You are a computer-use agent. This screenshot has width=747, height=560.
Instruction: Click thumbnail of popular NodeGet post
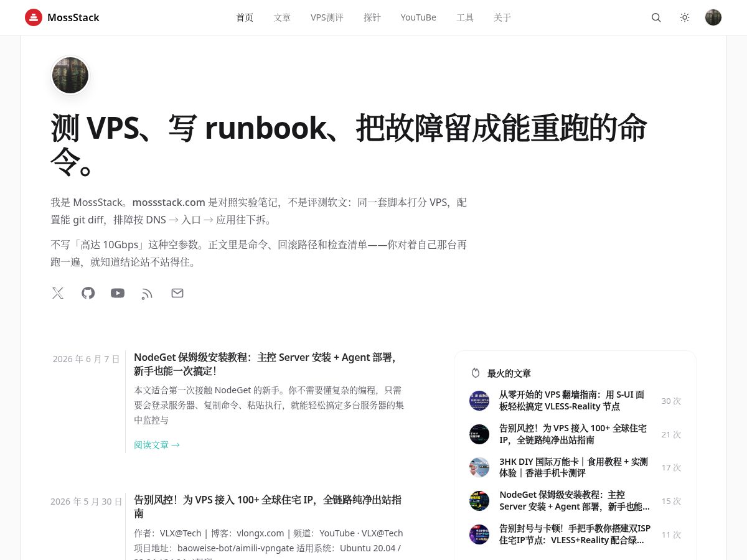coord(479,501)
